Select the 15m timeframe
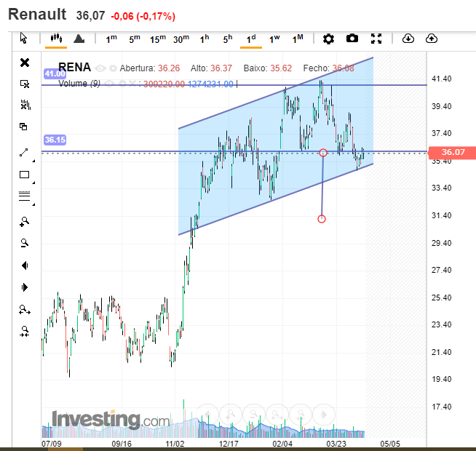The image size is (476, 451). pyautogui.click(x=158, y=39)
